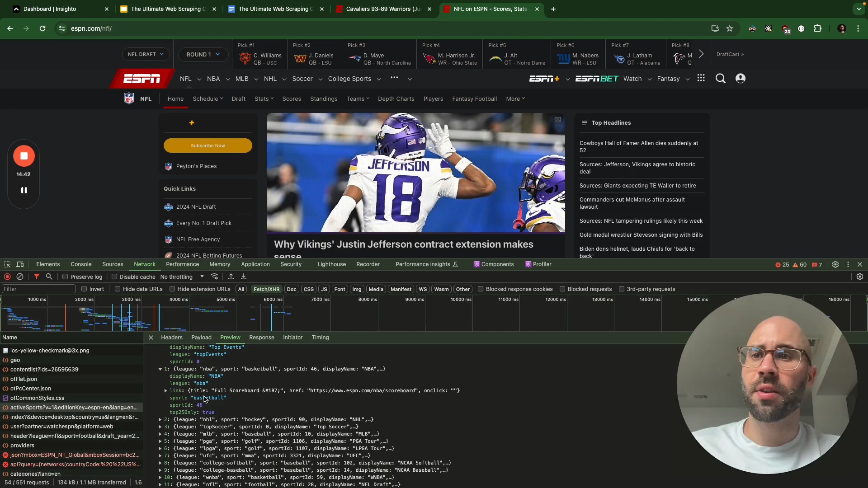
Task: Open Depth Charts link
Action: tap(396, 99)
